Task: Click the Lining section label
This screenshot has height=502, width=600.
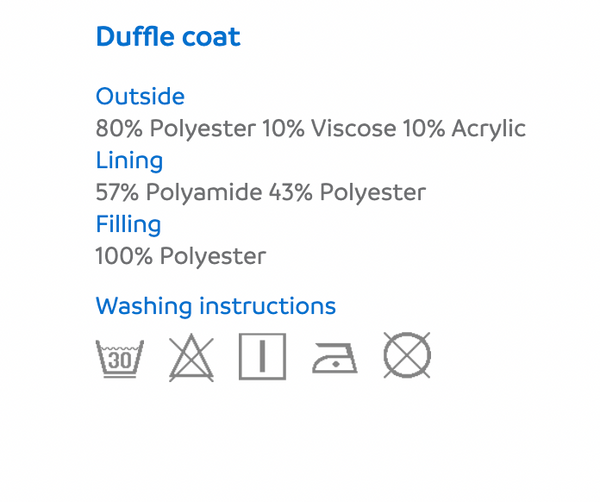Action: (129, 161)
